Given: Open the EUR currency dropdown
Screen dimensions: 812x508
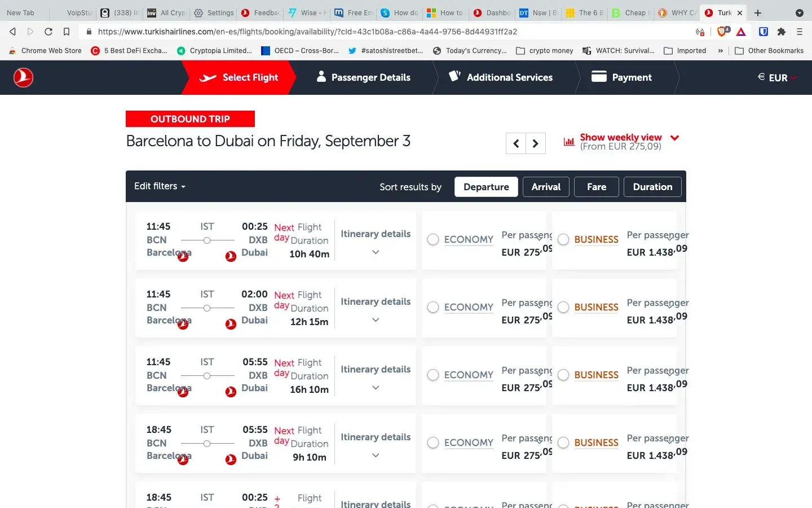Looking at the screenshot, I should (777, 78).
